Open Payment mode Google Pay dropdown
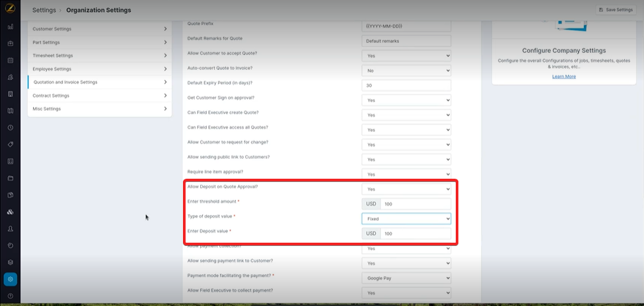 click(x=406, y=278)
